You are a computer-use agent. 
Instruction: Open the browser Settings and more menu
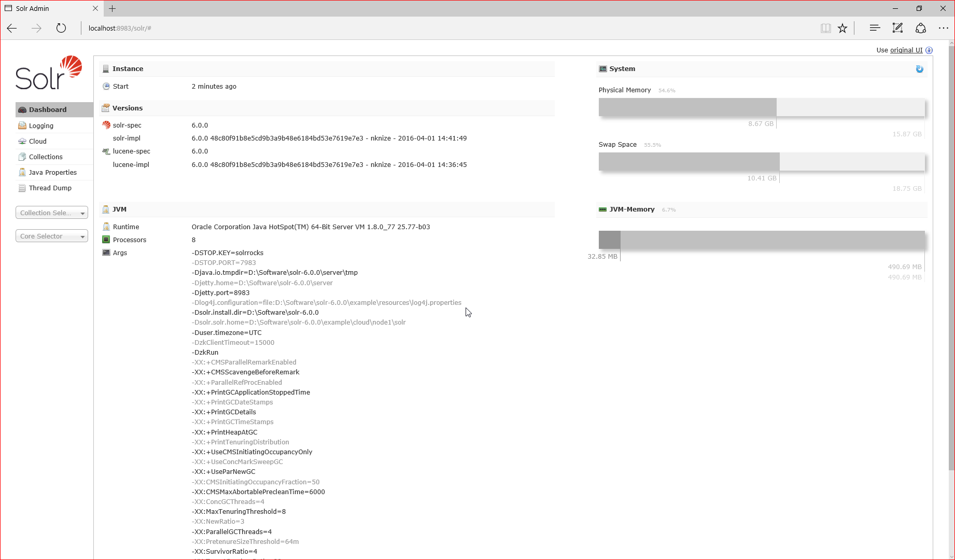(x=944, y=28)
